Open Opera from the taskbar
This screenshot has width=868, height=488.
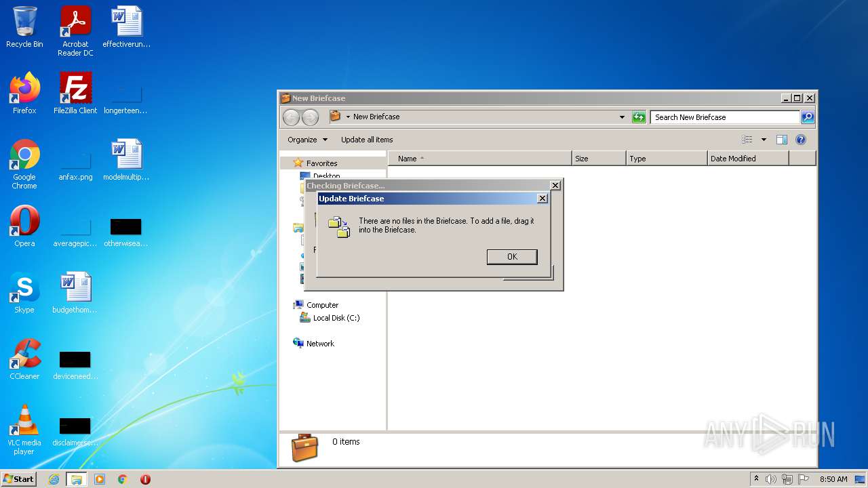pos(145,479)
